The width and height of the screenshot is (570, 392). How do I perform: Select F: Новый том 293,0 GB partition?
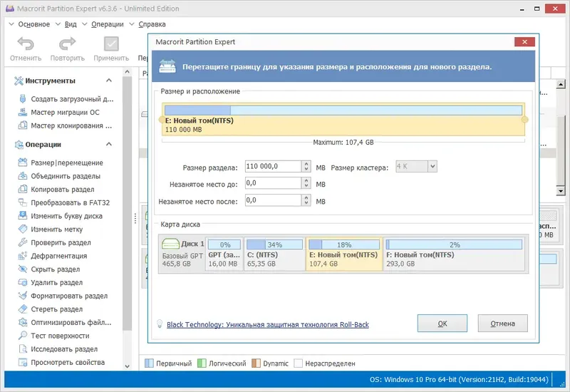click(x=454, y=254)
